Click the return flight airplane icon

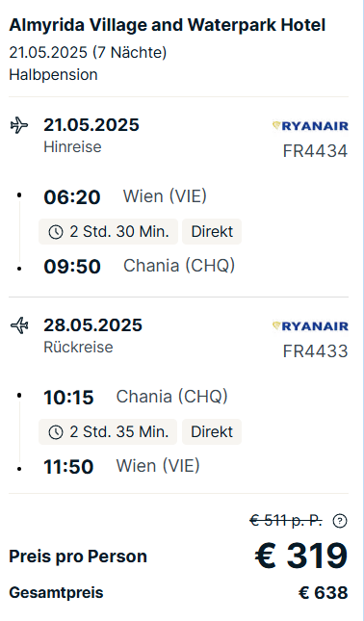(x=19, y=325)
